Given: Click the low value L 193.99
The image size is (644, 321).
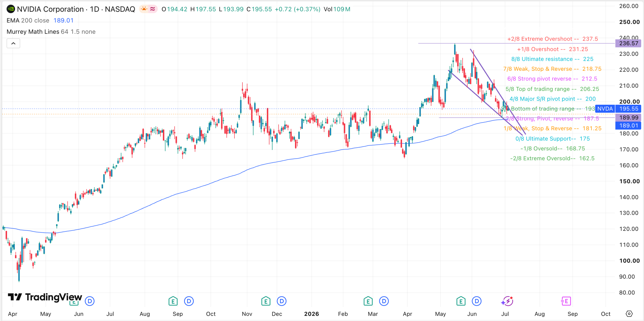Looking at the screenshot, I should [231, 9].
